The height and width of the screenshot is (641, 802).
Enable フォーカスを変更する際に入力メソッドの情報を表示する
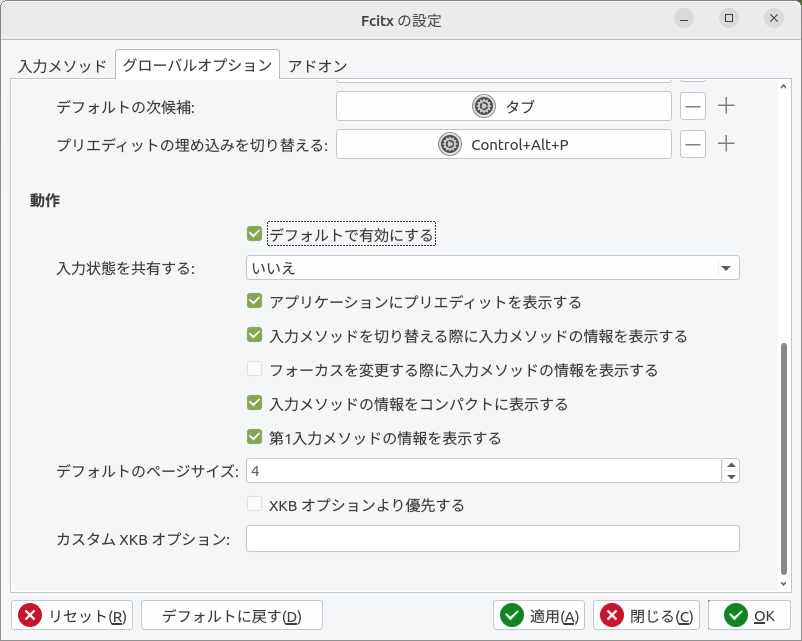tap(254, 369)
